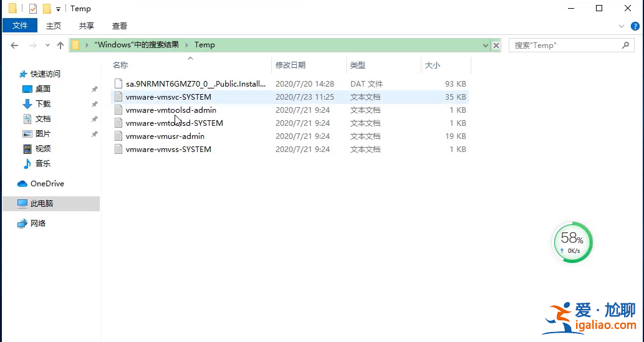Click the DAT file icon of sa.9NRMNT6GMZ70

(118, 83)
